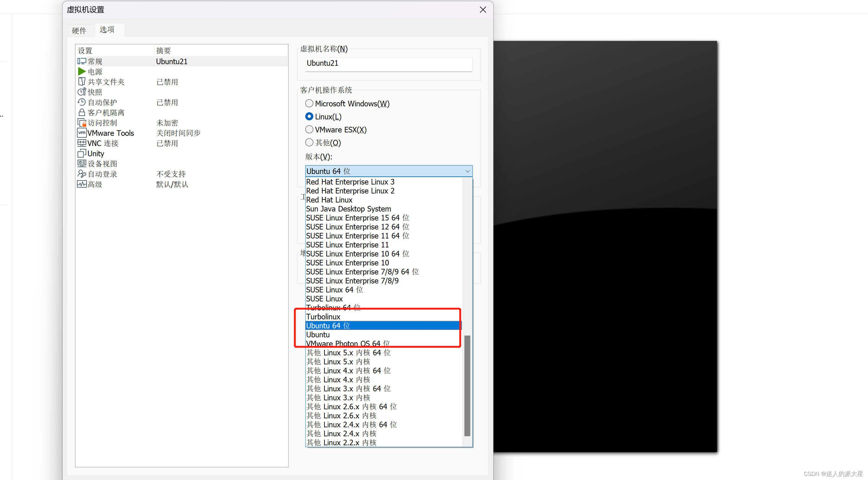This screenshot has width=868, height=480.
Task: Select SUSE Linux Enterprise 15 64 位
Action: click(x=384, y=218)
